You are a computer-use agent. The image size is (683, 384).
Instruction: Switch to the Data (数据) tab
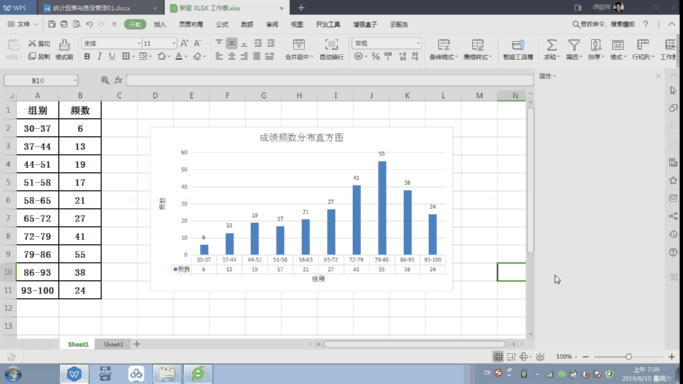(x=247, y=25)
